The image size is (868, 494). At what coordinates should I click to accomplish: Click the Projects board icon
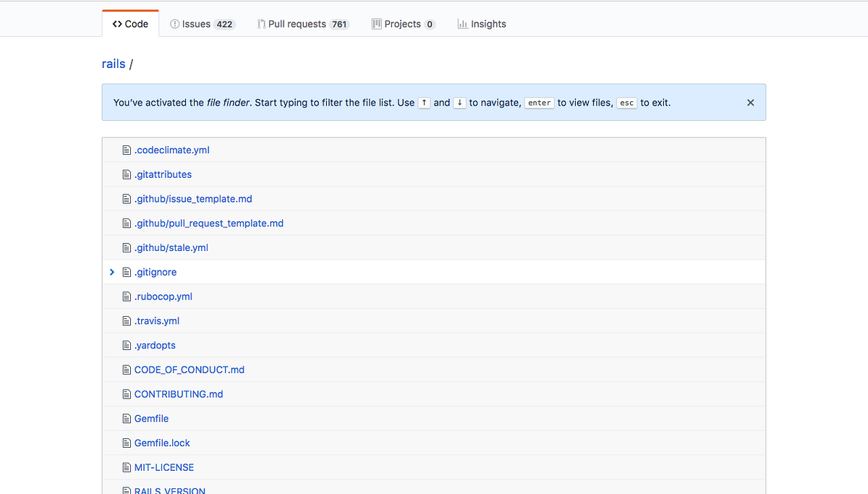(377, 23)
